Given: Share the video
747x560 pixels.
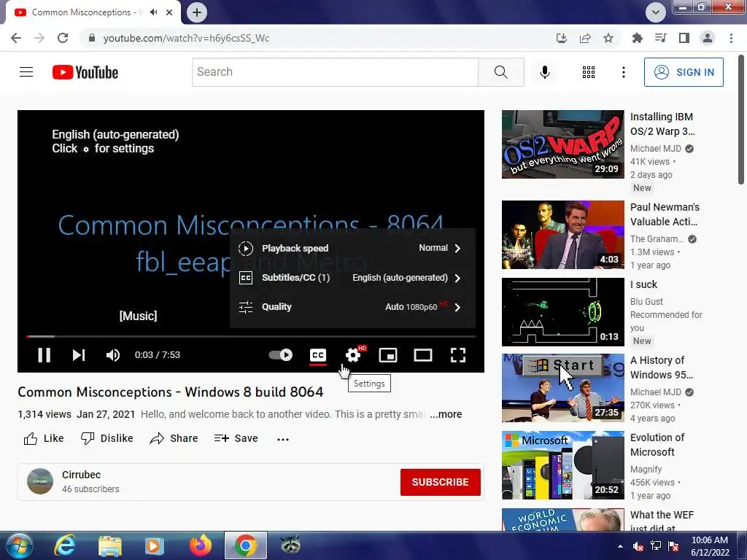Looking at the screenshot, I should tap(174, 438).
